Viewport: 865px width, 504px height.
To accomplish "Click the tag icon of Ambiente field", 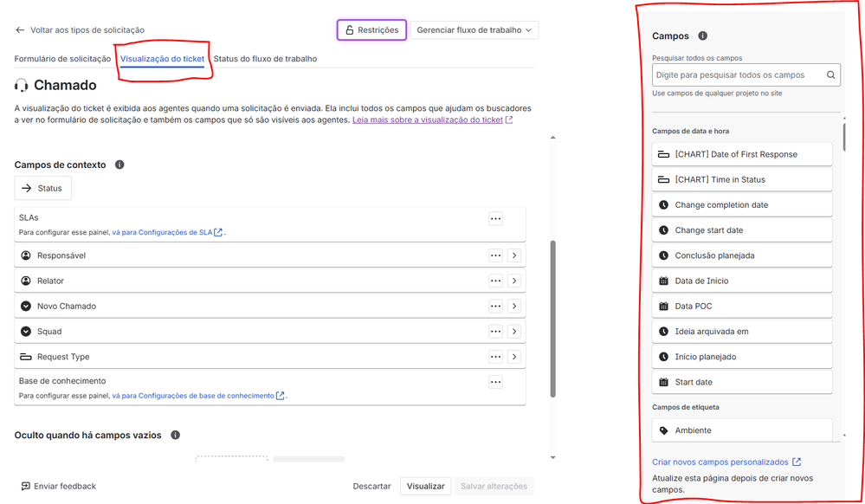I will pyautogui.click(x=663, y=430).
